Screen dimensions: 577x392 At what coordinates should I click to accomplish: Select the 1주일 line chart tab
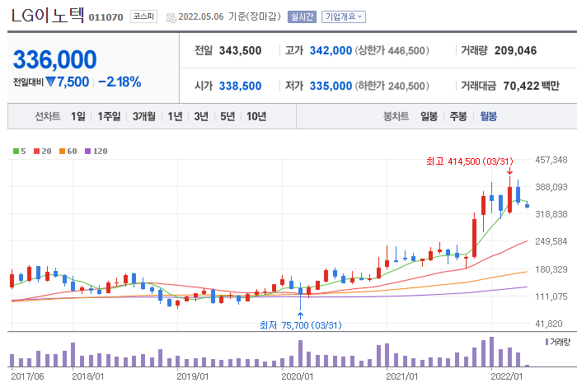pyautogui.click(x=109, y=117)
